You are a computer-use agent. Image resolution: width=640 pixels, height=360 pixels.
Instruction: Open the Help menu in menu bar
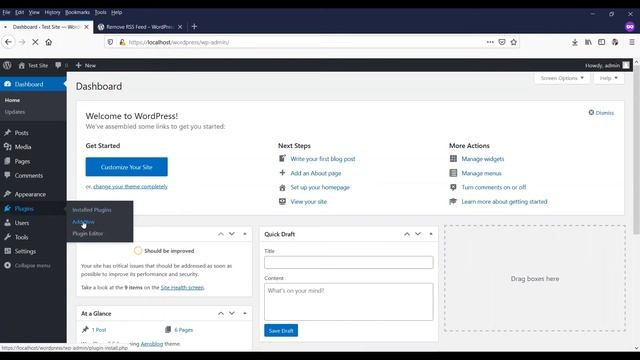[116, 12]
